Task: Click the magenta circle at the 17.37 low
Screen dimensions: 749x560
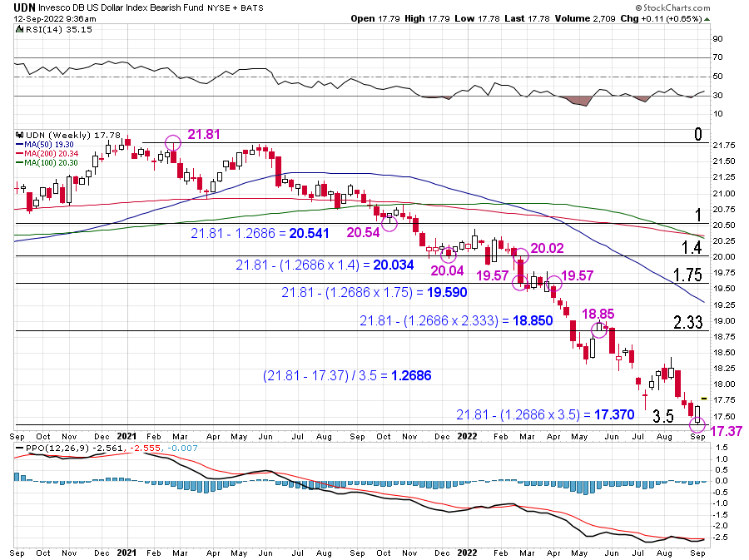Action: tap(697, 424)
